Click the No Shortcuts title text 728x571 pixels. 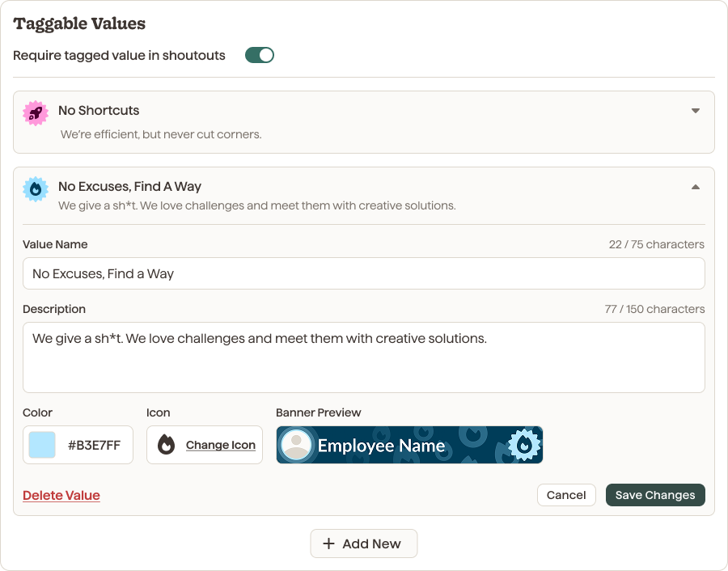[99, 111]
